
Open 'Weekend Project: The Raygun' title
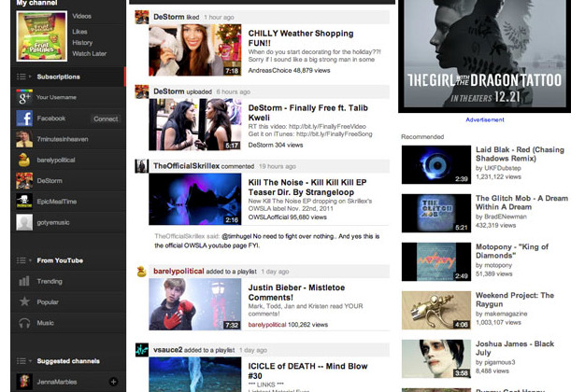pos(515,300)
